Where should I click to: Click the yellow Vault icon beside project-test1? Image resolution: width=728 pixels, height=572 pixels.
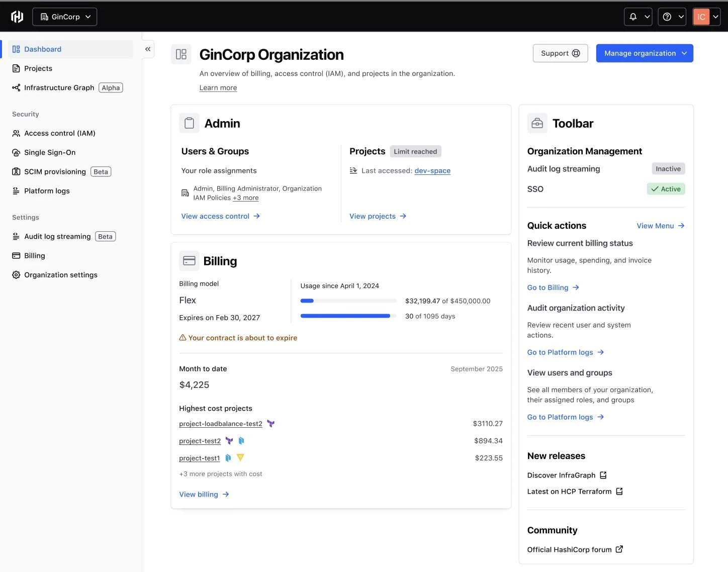240,458
